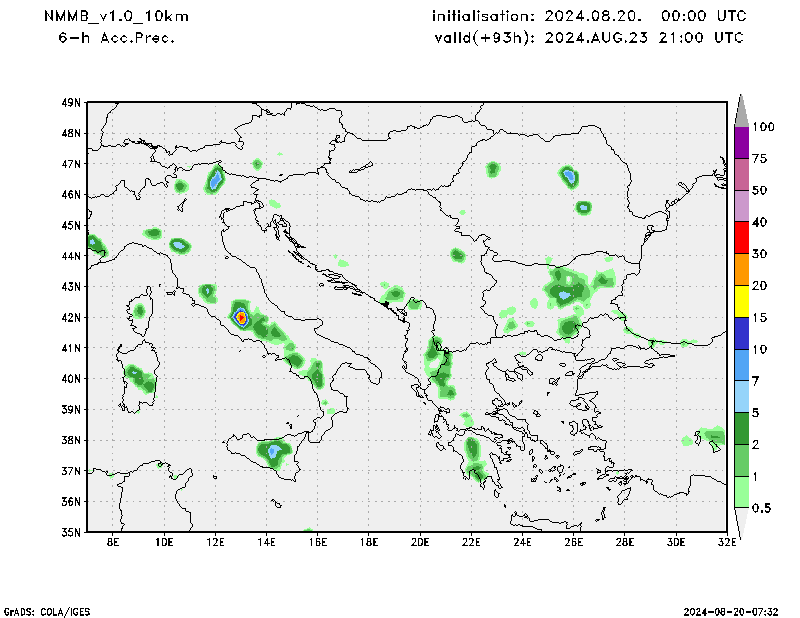Click the 32E longitude axis label
The width and height of the screenshot is (800, 618).
point(727,542)
